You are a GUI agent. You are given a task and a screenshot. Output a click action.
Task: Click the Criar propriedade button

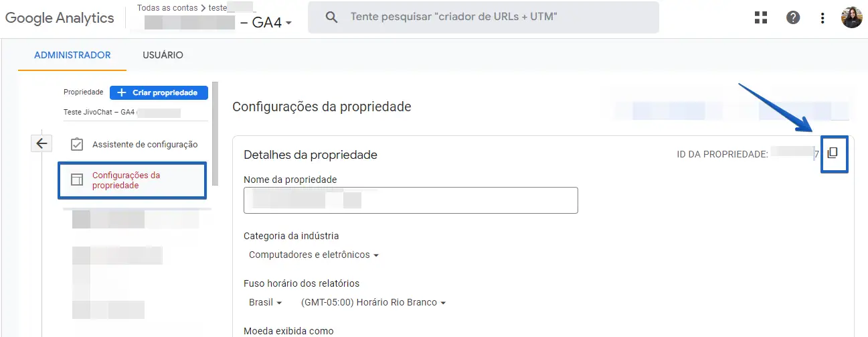159,92
